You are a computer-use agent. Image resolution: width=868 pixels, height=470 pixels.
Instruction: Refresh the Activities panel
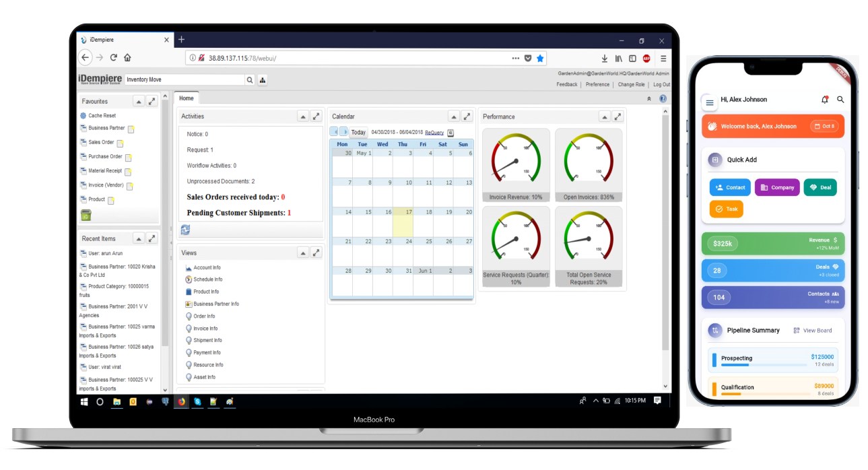(186, 230)
